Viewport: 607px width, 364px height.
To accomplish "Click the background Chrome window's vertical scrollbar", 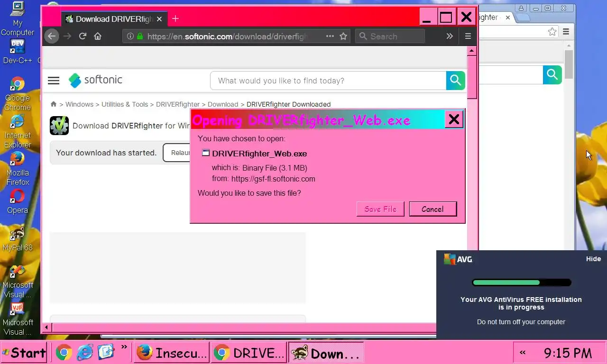I will pos(569,64).
